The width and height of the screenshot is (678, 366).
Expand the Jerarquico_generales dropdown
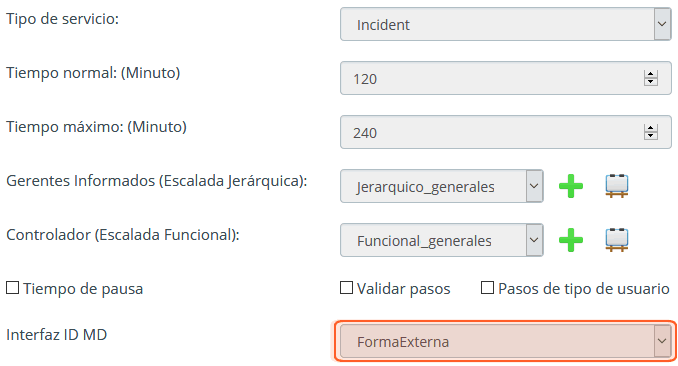[441, 186]
